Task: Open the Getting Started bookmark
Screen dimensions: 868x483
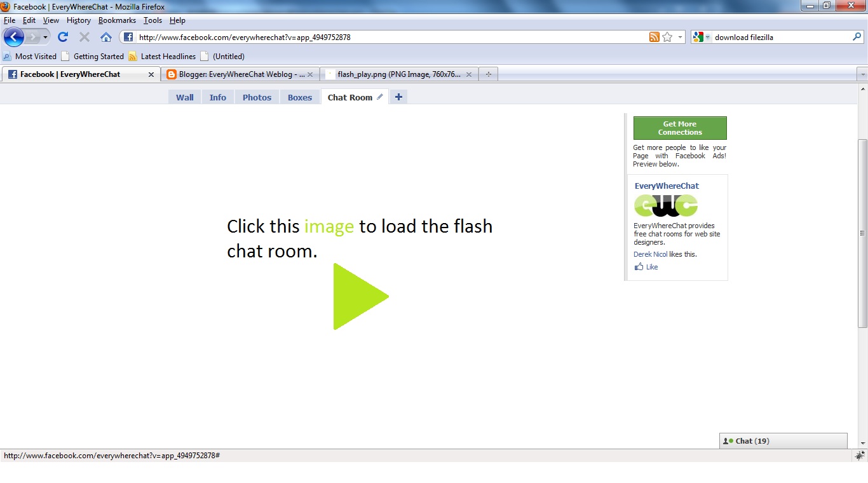Action: tap(92, 56)
